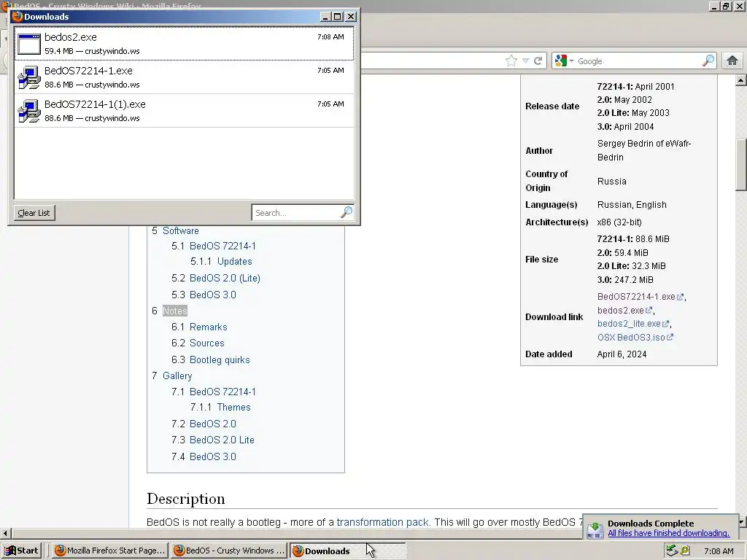Reload the page with the refresh icon
Screen dimensions: 747x560
pyautogui.click(x=538, y=61)
